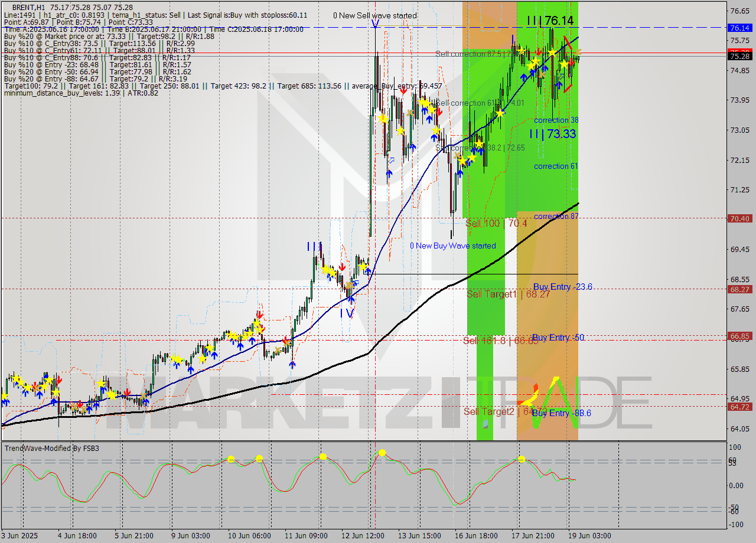
Task: Select the blue V wave marker below New Sell wave text
Action: (375, 24)
